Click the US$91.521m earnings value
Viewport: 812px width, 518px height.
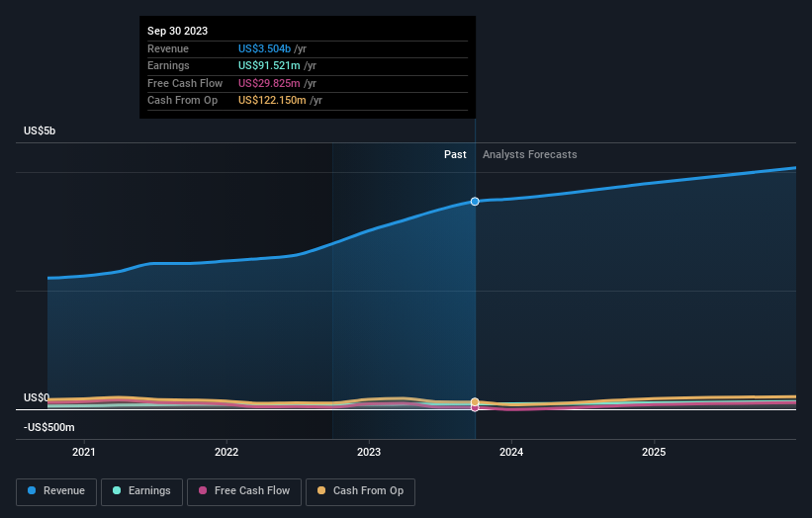click(269, 65)
